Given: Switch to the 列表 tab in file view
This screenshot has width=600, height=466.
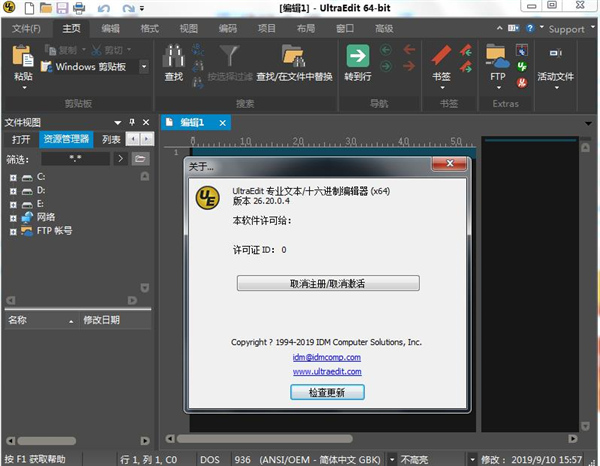Looking at the screenshot, I should pyautogui.click(x=111, y=140).
